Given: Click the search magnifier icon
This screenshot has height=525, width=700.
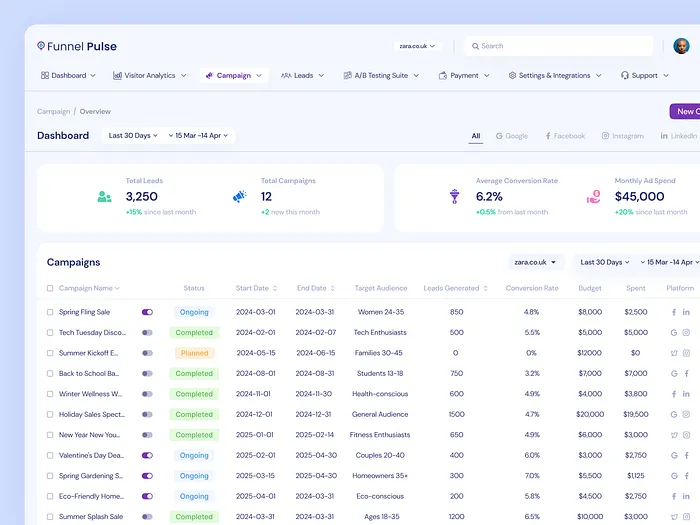Looking at the screenshot, I should 475,46.
